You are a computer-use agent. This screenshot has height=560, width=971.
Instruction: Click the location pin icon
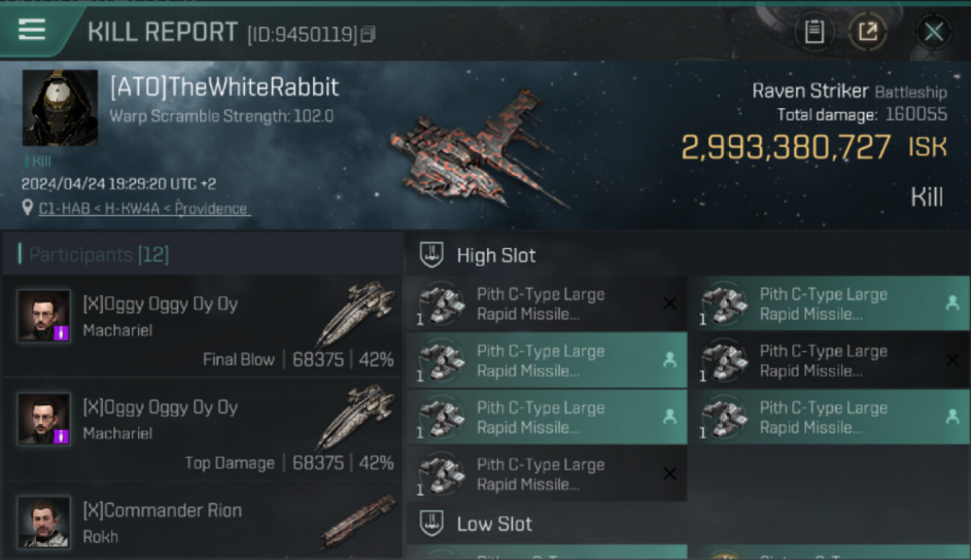[28, 208]
